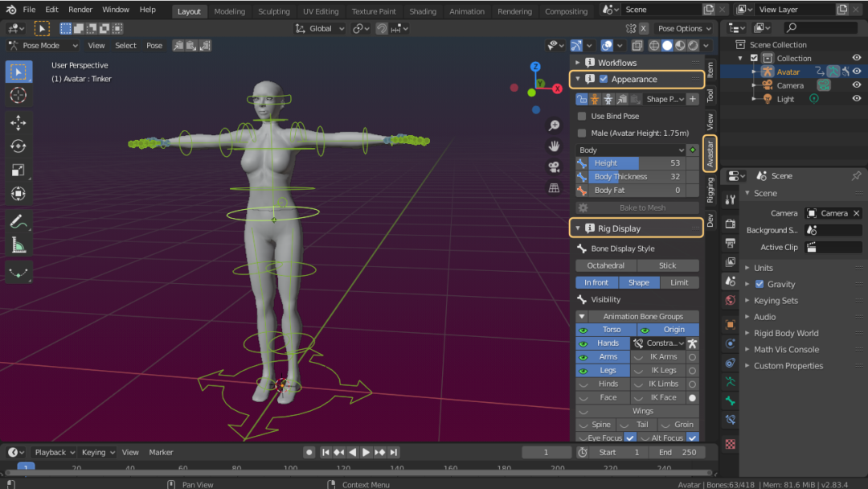Expand the Keying Sets panel

(776, 301)
